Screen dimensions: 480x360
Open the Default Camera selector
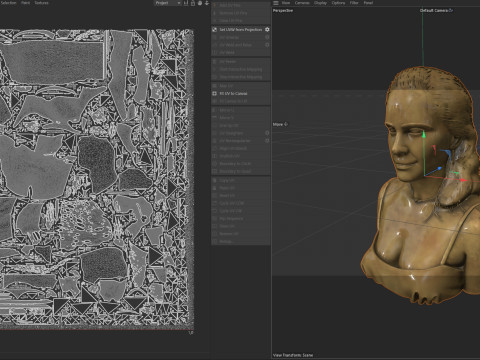tap(436, 11)
